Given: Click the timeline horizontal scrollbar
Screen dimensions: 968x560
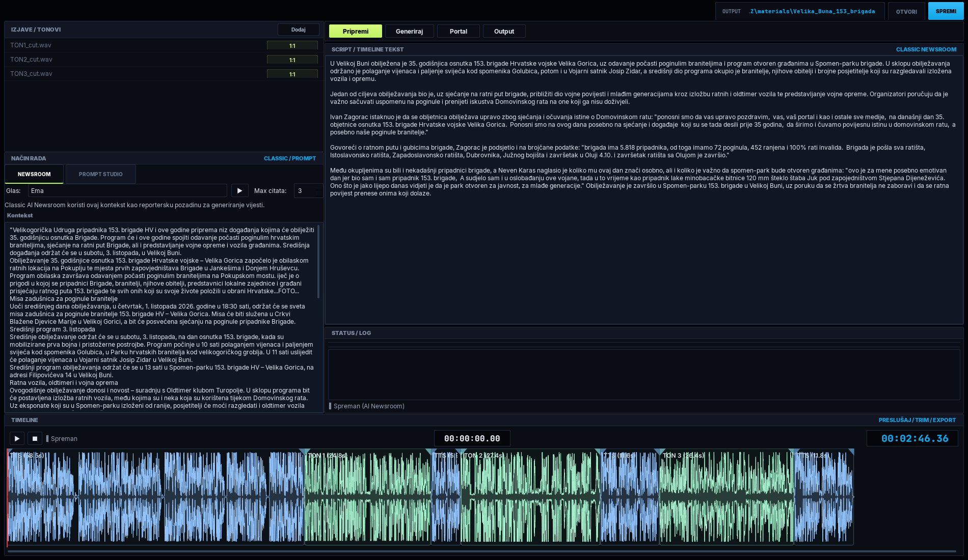Looking at the screenshot, I should click(481, 551).
